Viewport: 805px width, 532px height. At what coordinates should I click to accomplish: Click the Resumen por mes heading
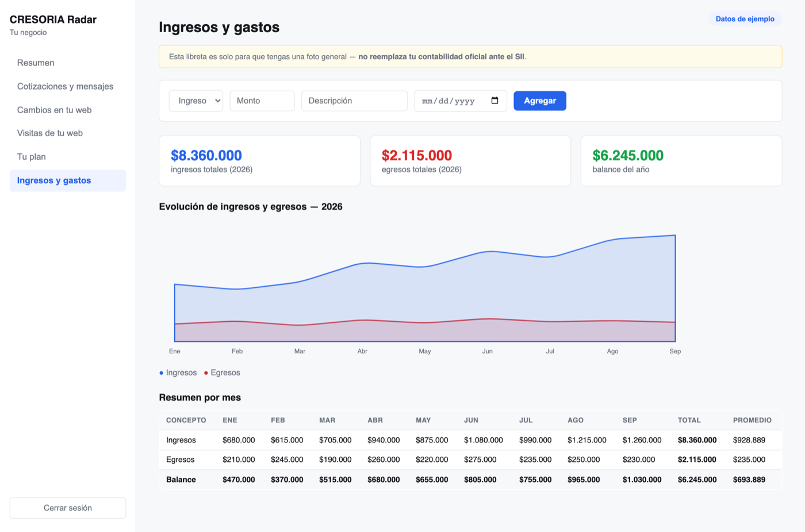click(200, 398)
